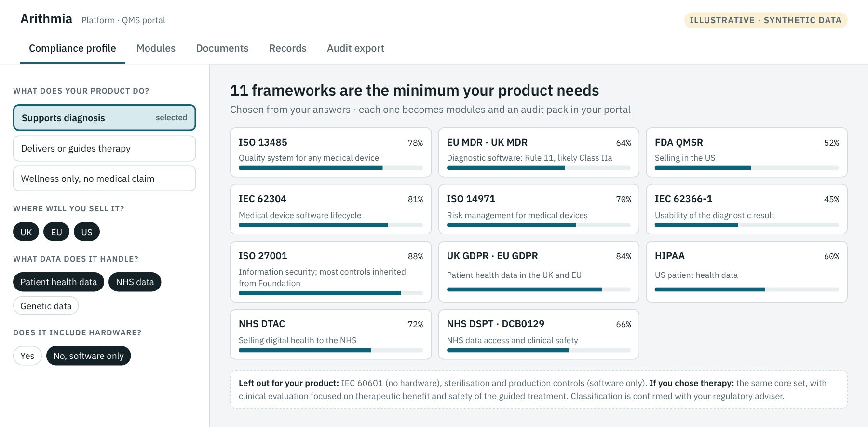The height and width of the screenshot is (427, 868).
Task: Toggle the UK market chip
Action: (x=26, y=232)
